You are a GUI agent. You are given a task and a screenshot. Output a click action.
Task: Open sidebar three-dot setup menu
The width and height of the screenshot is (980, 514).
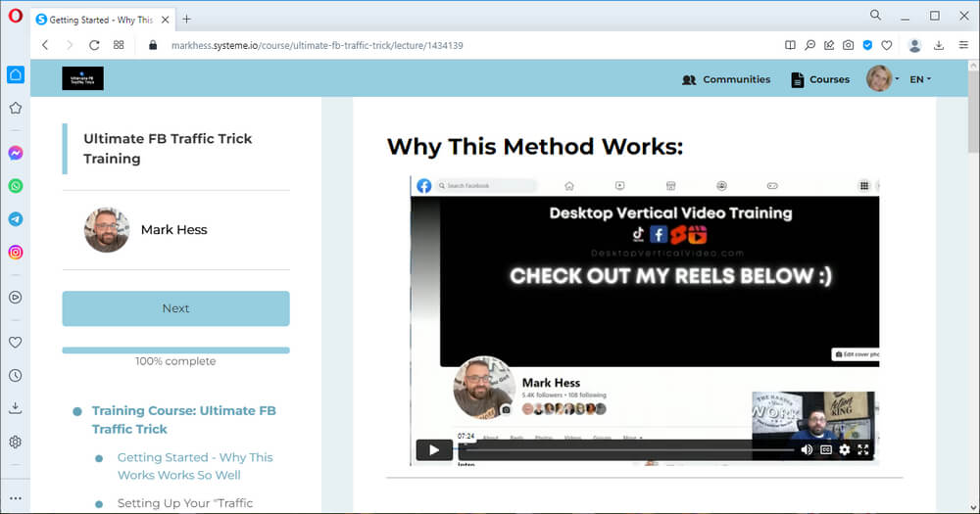16,497
